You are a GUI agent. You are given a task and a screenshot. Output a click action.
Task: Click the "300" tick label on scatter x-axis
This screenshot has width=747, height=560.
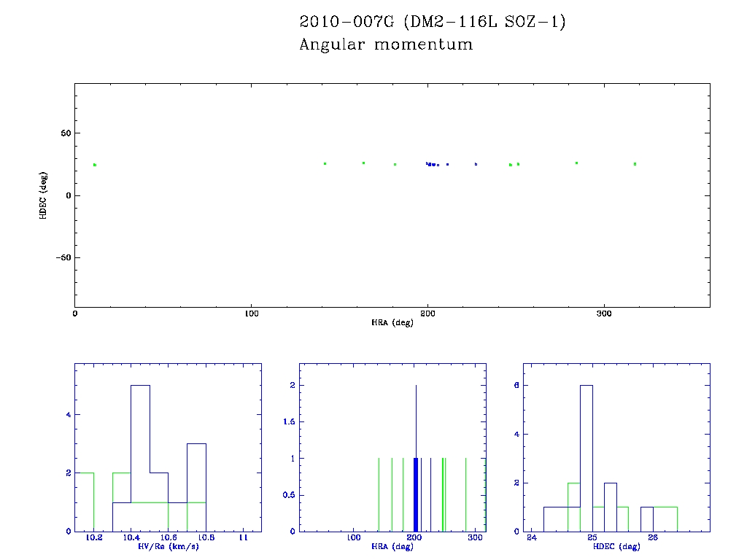click(x=603, y=314)
